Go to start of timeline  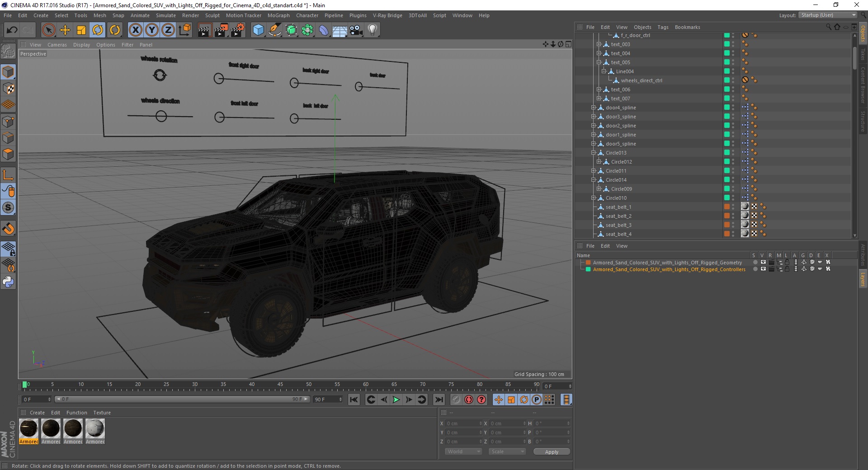point(354,399)
